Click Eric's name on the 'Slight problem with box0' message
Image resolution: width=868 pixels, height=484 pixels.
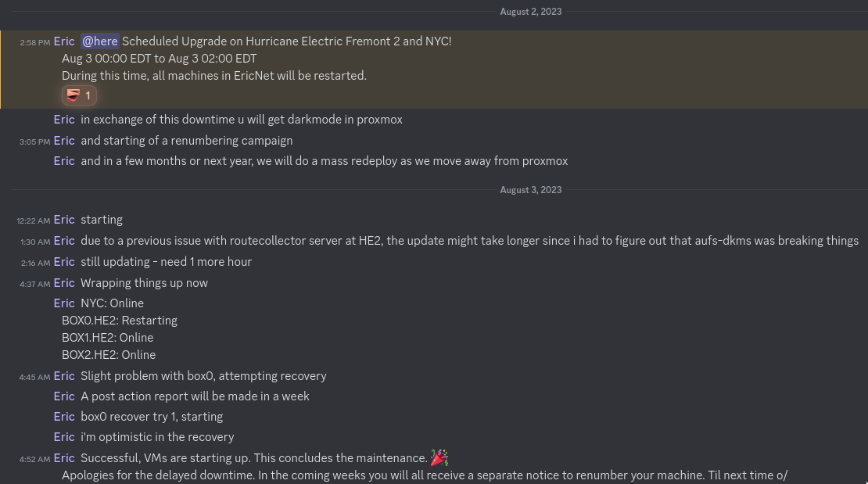point(64,376)
